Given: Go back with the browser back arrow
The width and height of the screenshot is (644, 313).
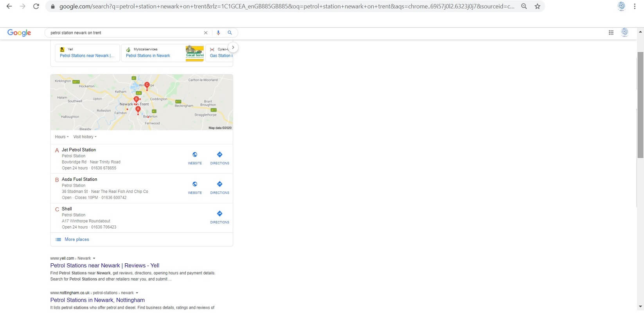Looking at the screenshot, I should [9, 6].
